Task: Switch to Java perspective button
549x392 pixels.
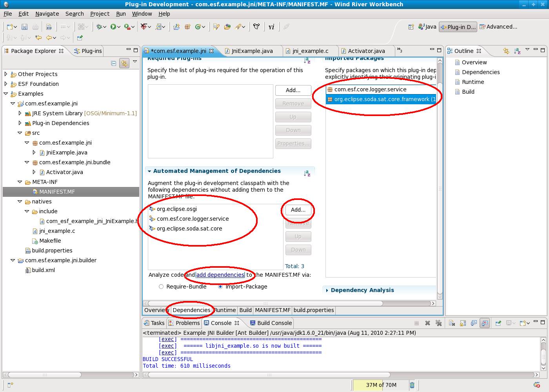Action: point(427,27)
